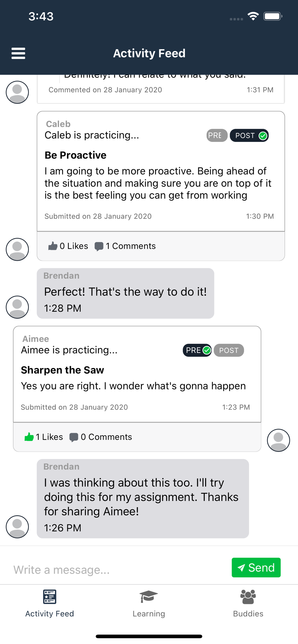
Task: Open comments on Caleb's post
Action: point(99,246)
